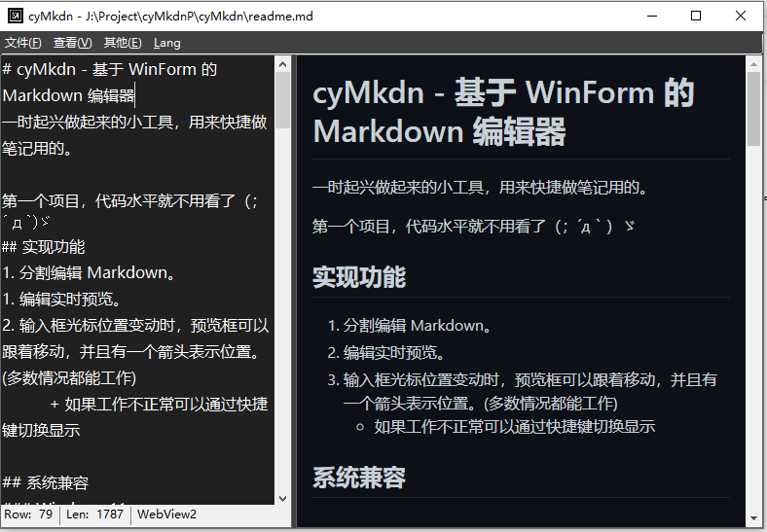Viewport: 767px width, 532px height.
Task: Click the '系统兼容' heading in preview
Action: point(358,478)
